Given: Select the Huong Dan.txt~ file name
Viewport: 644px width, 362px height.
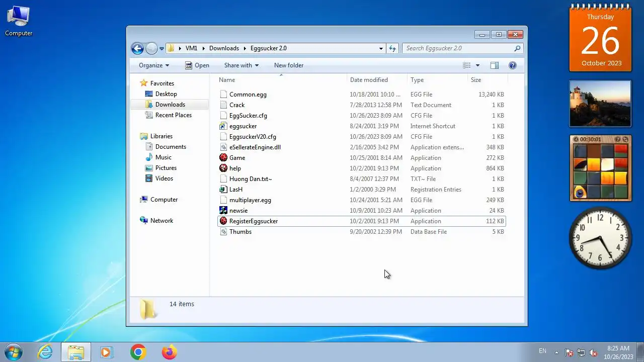Looking at the screenshot, I should click(x=251, y=179).
